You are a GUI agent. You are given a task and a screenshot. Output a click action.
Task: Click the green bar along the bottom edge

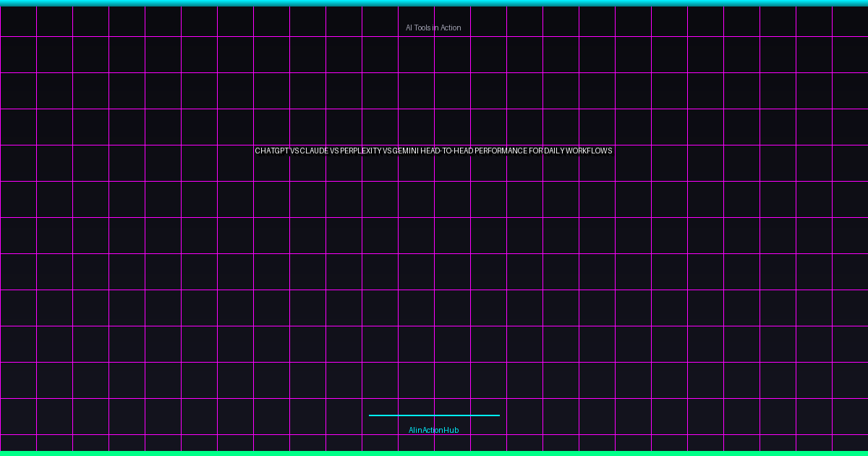pos(434,453)
